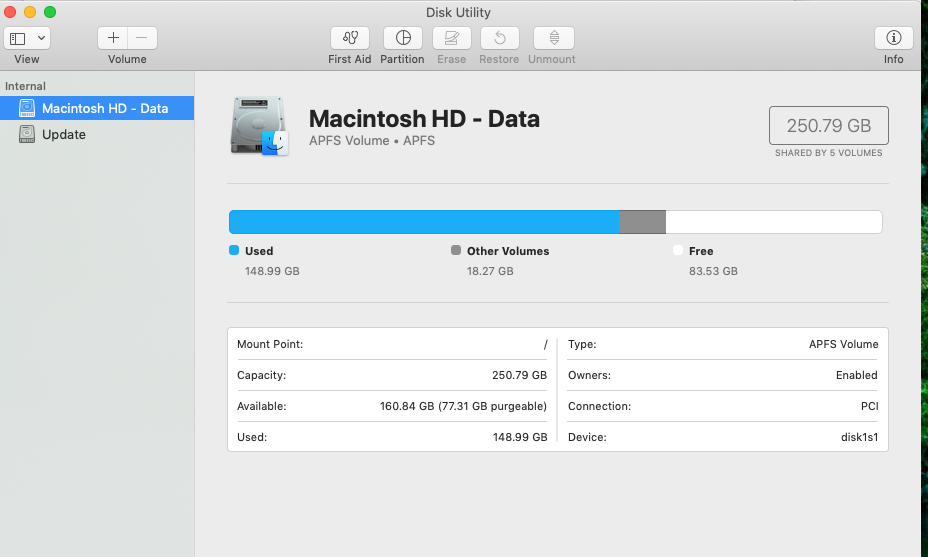Click the Mount Point row label
Image resolution: width=928 pixels, height=557 pixels.
point(270,344)
